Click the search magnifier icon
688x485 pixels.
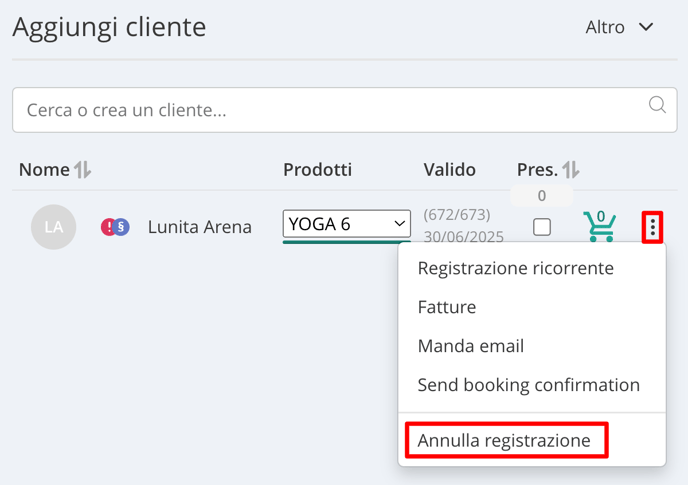(657, 105)
